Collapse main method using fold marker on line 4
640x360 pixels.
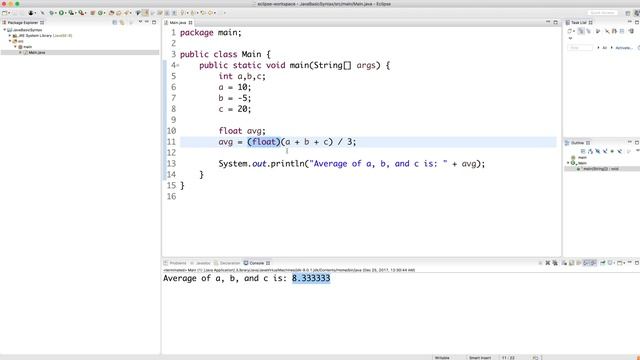[178, 65]
